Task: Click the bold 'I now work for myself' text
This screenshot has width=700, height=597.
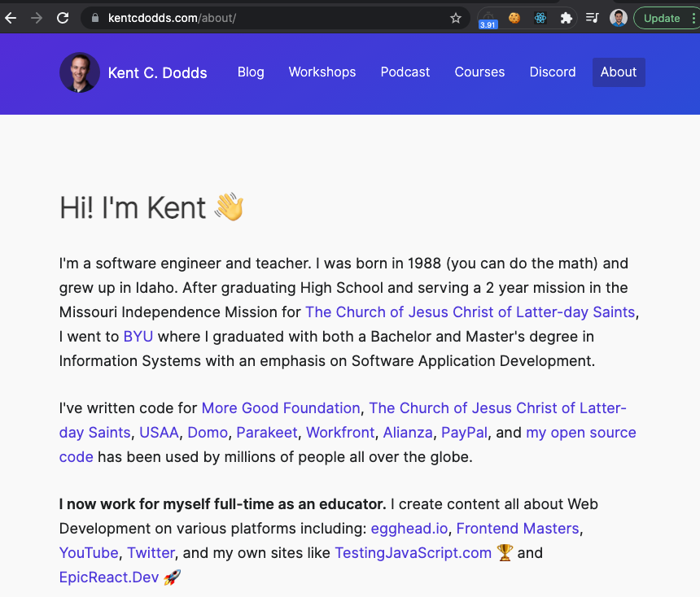Action: pos(222,504)
